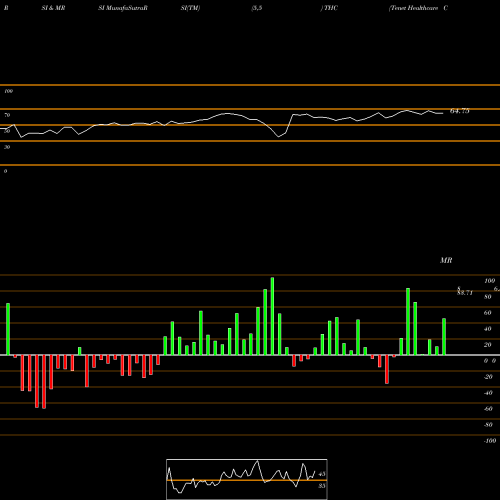Click the 58.71 value near the MR axis

pos(465,293)
